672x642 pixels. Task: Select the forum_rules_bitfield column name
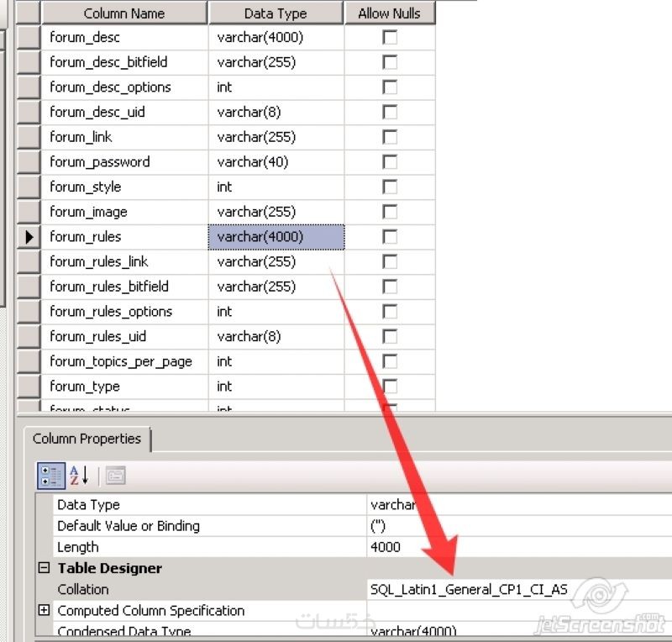tap(124, 287)
